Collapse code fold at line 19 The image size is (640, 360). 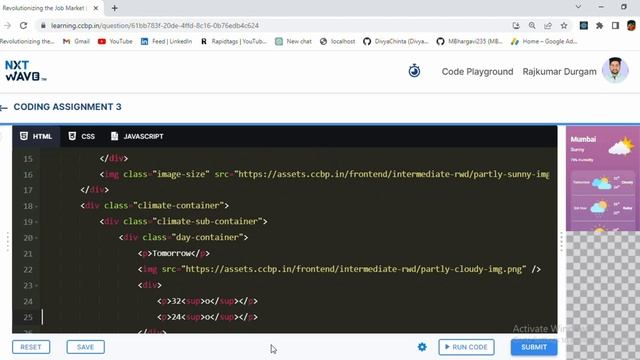pyautogui.click(x=36, y=222)
